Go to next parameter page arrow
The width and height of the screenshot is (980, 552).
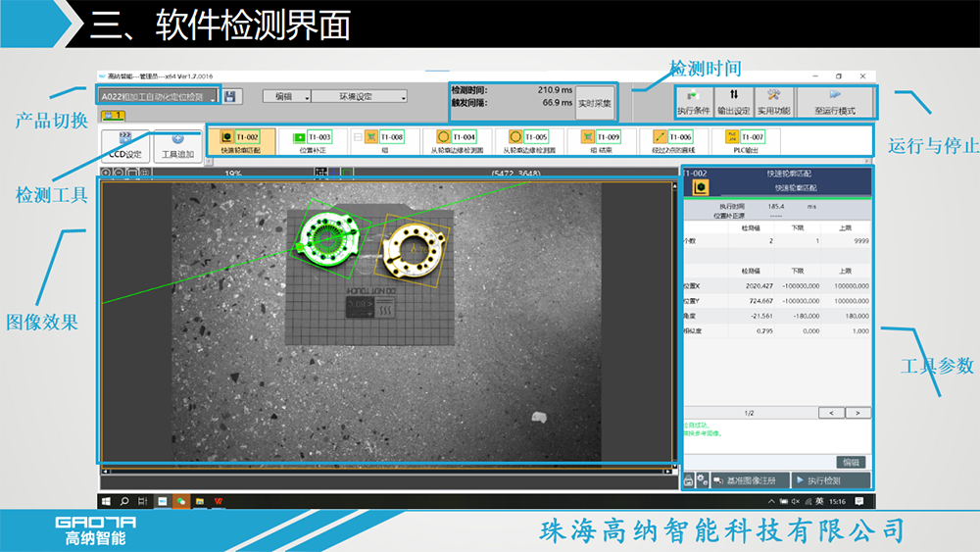[x=857, y=413]
